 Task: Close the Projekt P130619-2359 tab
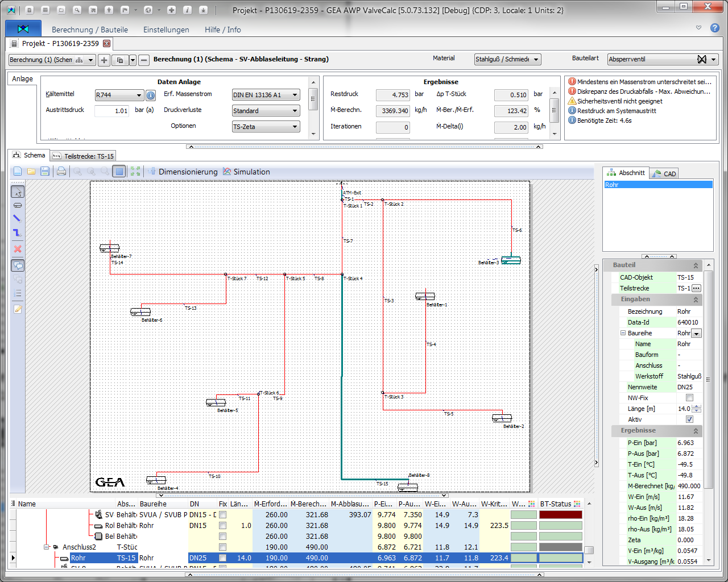pyautogui.click(x=106, y=44)
